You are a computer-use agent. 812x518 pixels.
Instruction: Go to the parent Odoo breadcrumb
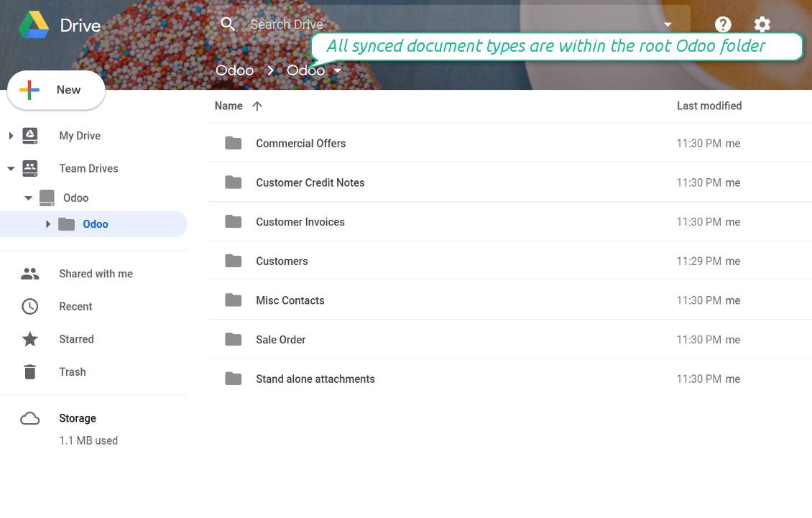click(x=234, y=70)
